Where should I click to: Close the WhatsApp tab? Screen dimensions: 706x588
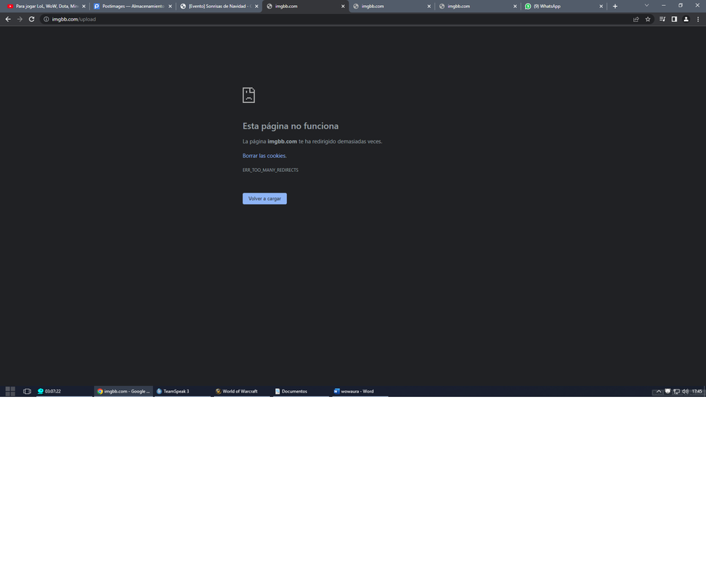click(x=601, y=7)
